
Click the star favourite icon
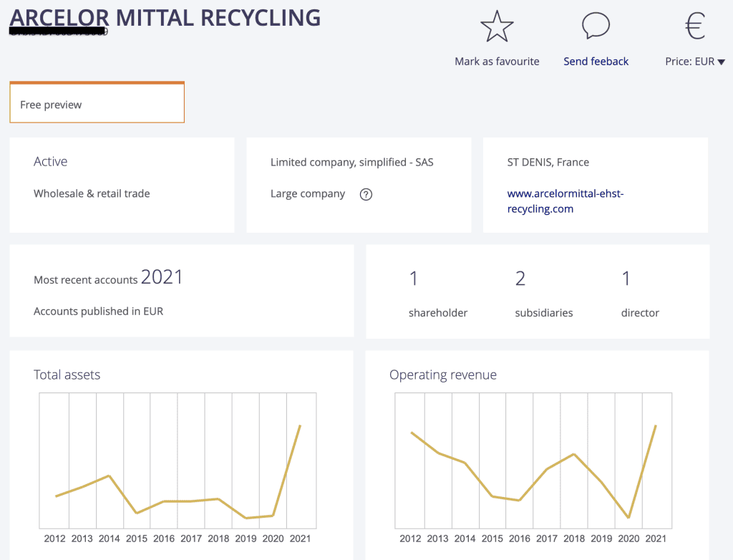pyautogui.click(x=497, y=26)
